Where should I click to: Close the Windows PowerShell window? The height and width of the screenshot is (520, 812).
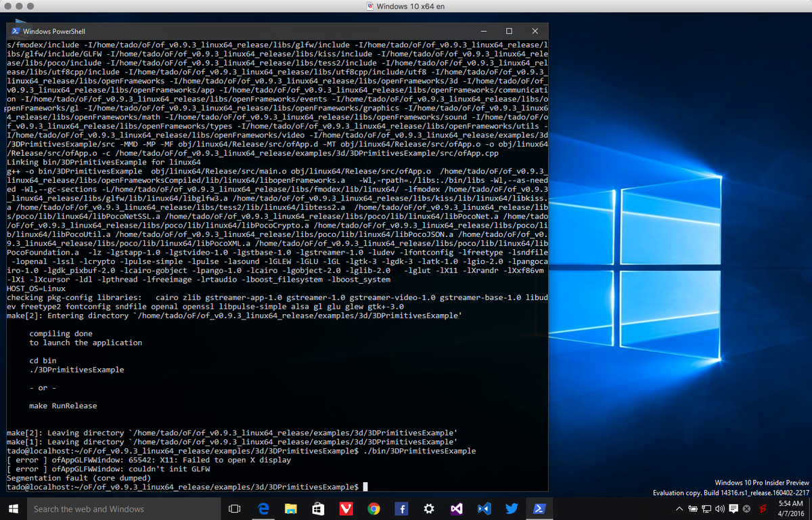(535, 31)
